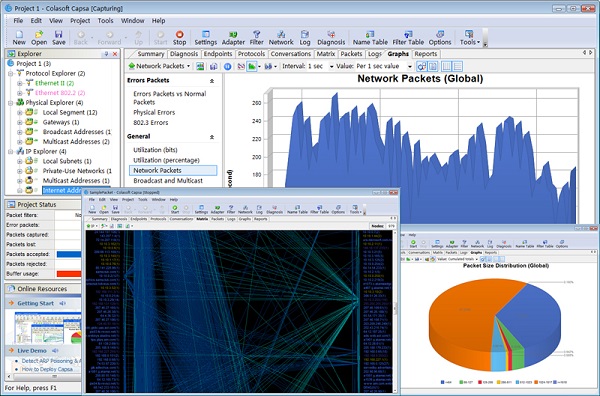Click the Buffer usage red bar
The height and width of the screenshot is (396, 600).
tap(69, 274)
